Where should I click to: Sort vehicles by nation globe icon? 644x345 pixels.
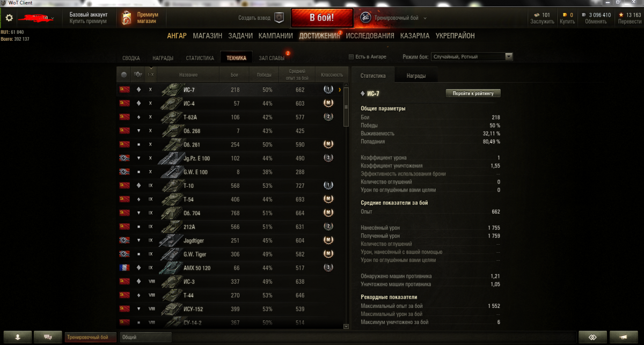[x=124, y=75]
